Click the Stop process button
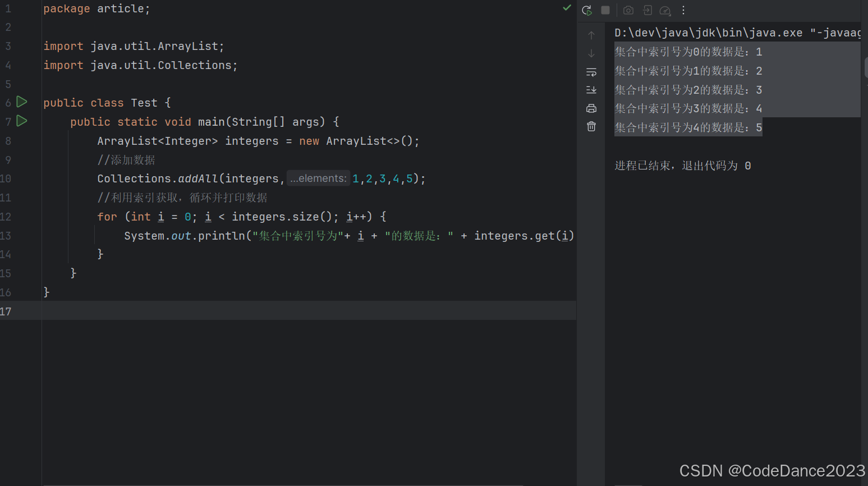The width and height of the screenshot is (868, 486). [605, 10]
